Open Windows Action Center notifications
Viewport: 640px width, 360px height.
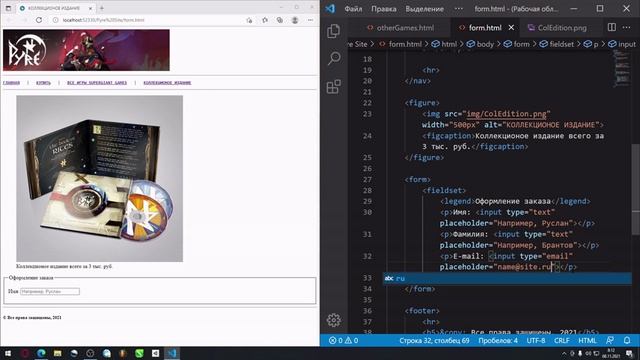click(x=630, y=353)
